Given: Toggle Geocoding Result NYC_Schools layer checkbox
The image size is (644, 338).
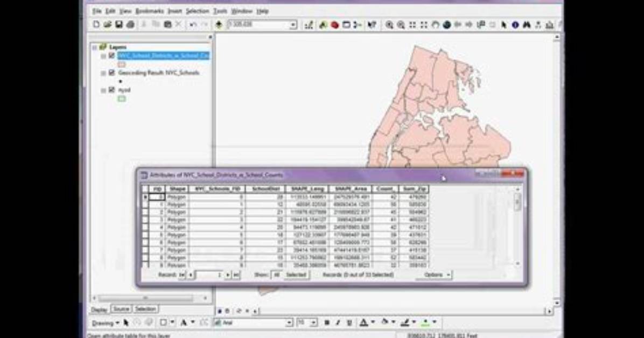Looking at the screenshot, I should pos(111,73).
